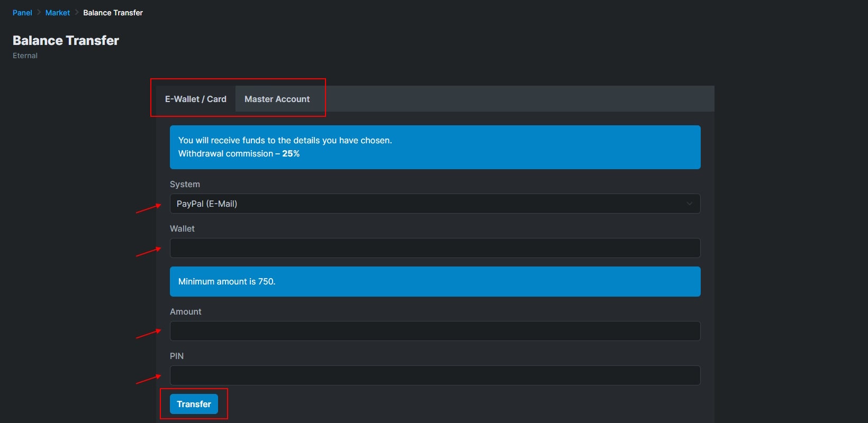Image resolution: width=868 pixels, height=423 pixels.
Task: Click the Amount field label
Action: tap(185, 311)
